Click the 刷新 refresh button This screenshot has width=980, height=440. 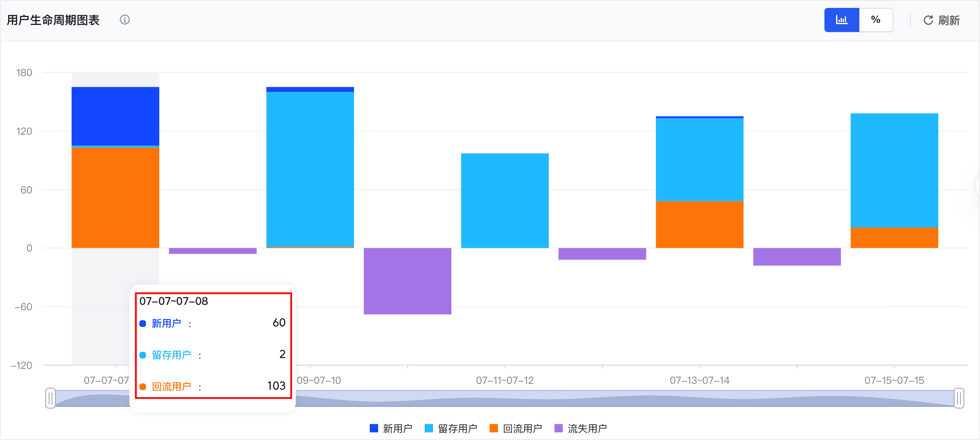click(941, 20)
